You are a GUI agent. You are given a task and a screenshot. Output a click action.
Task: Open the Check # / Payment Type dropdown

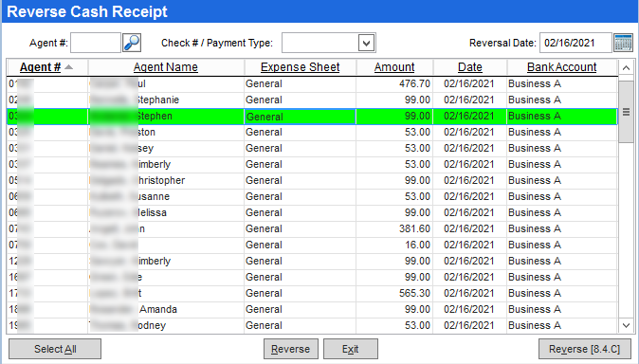tap(366, 43)
